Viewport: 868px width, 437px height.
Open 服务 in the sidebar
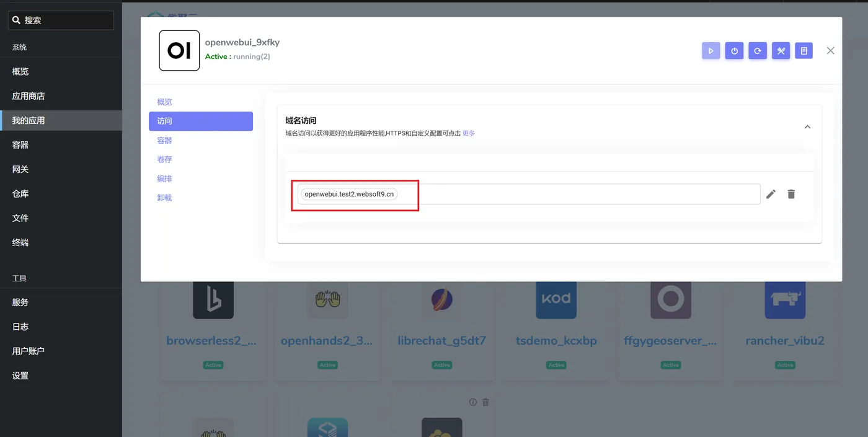click(61, 302)
